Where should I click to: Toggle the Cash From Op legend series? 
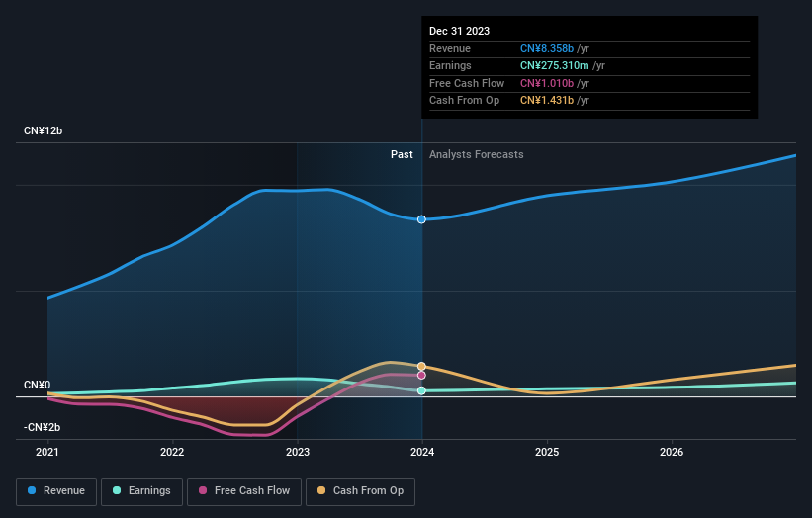[x=360, y=491]
